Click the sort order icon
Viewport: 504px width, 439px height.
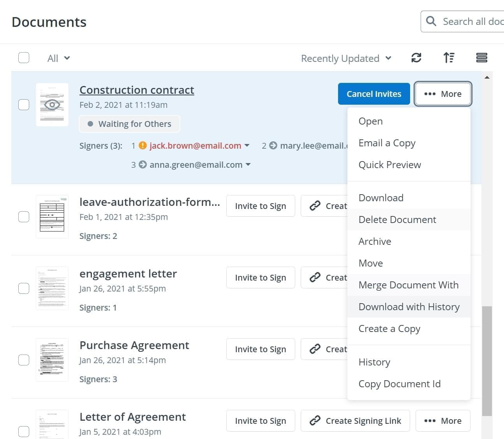(x=449, y=58)
